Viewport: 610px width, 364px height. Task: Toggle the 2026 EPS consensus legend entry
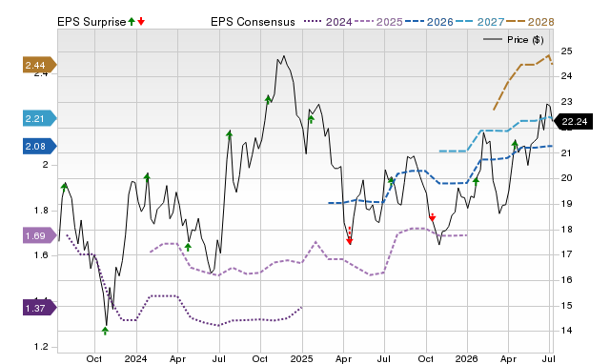coord(430,22)
